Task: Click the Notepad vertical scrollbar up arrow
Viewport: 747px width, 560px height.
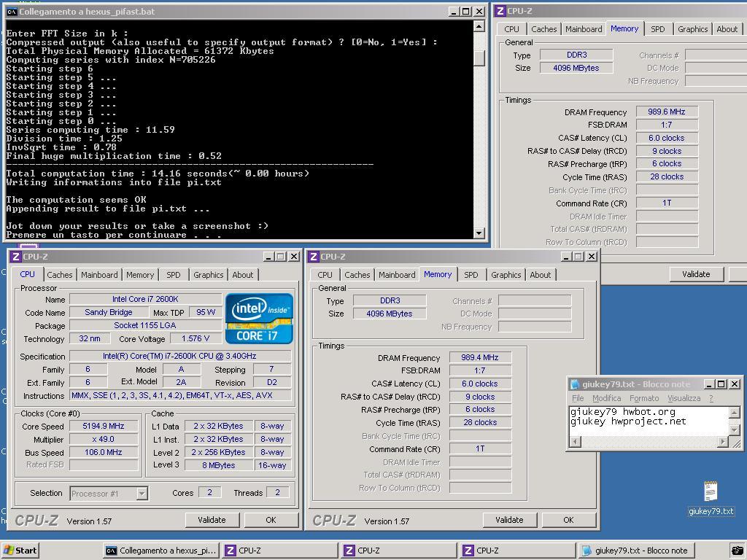Action: [735, 413]
